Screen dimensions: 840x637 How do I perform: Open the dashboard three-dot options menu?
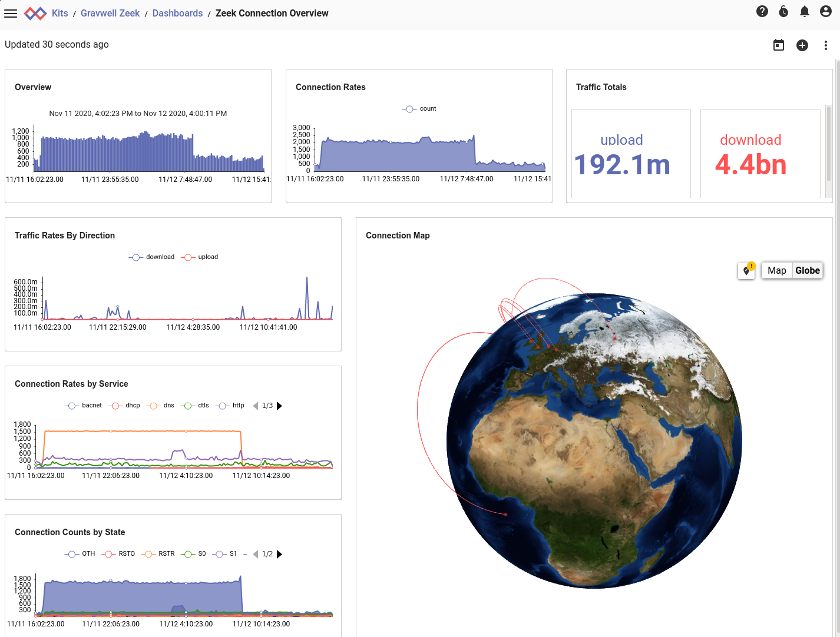[x=826, y=45]
